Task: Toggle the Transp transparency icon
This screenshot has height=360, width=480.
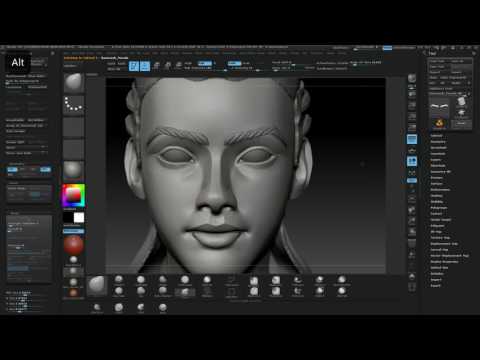Action: (x=412, y=255)
